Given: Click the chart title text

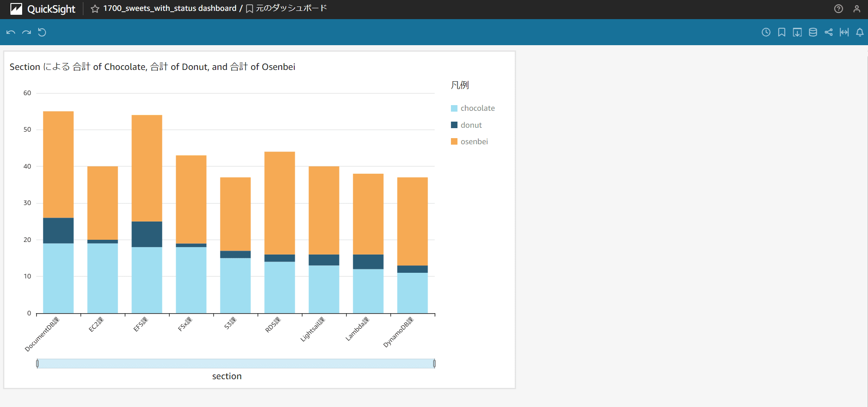Looking at the screenshot, I should point(152,67).
